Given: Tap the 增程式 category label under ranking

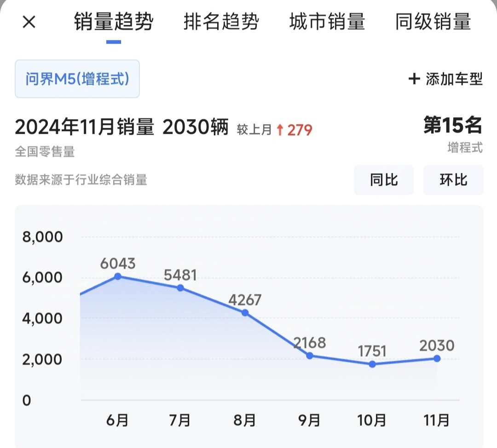Looking at the screenshot, I should coord(465,147).
